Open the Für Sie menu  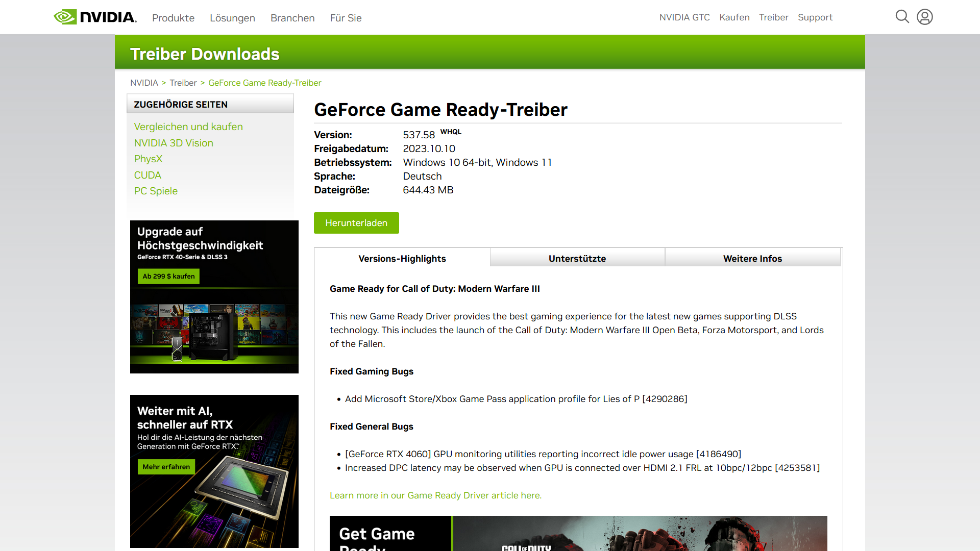(x=346, y=18)
